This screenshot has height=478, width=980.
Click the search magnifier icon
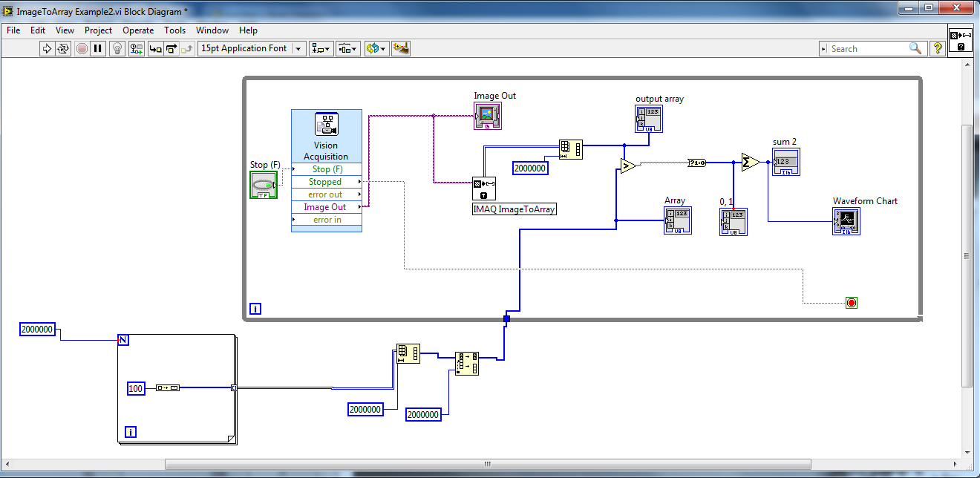pos(915,48)
